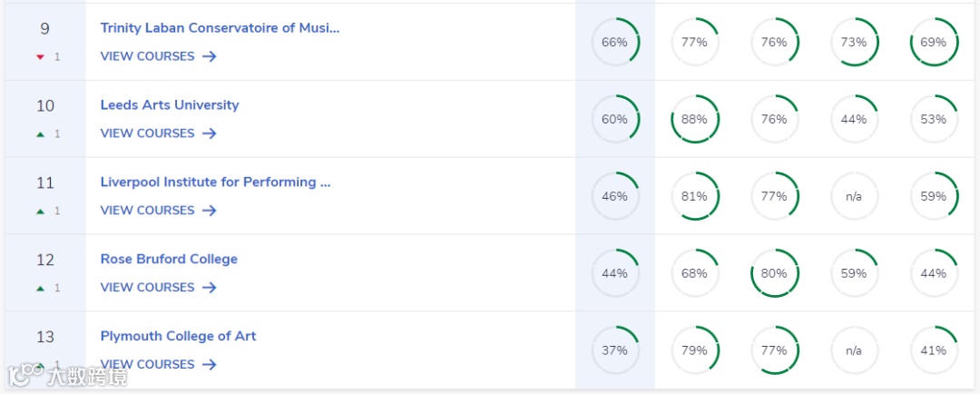Image resolution: width=980 pixels, height=394 pixels.
Task: Open Liverpool Institute for Performing Arts link
Action: tap(215, 182)
